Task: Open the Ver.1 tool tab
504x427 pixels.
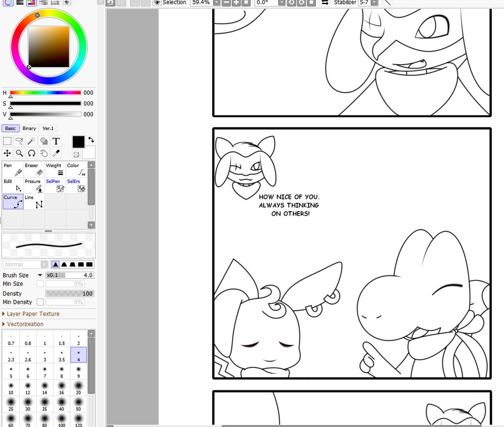Action: point(48,128)
